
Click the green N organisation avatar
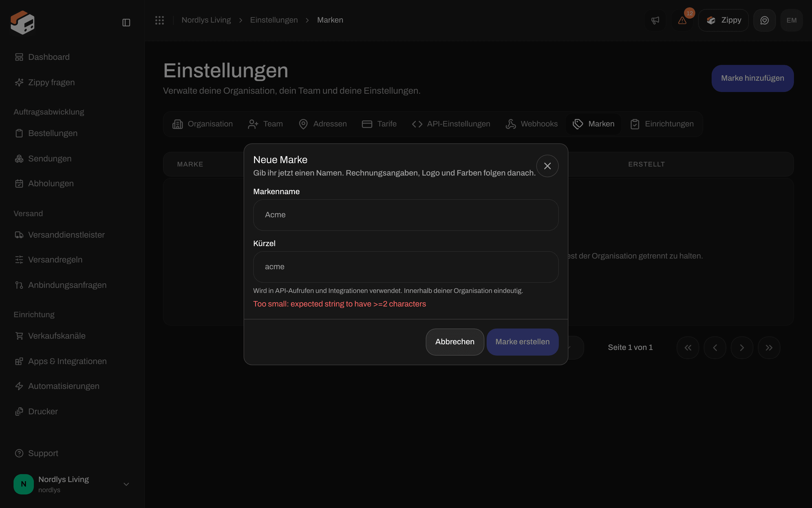(23, 484)
